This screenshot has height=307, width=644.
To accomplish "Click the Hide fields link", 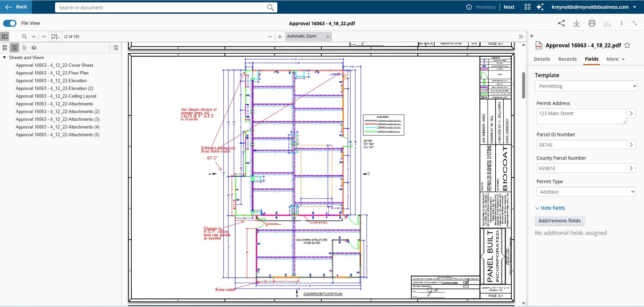I will pyautogui.click(x=552, y=208).
